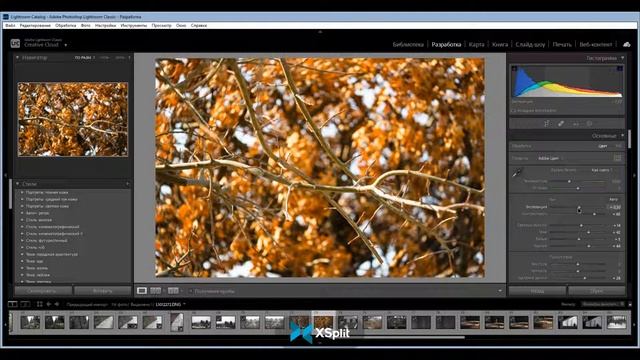Toggle the second window display
Image resolution: width=640 pixels, height=360 pixels.
click(x=25, y=304)
